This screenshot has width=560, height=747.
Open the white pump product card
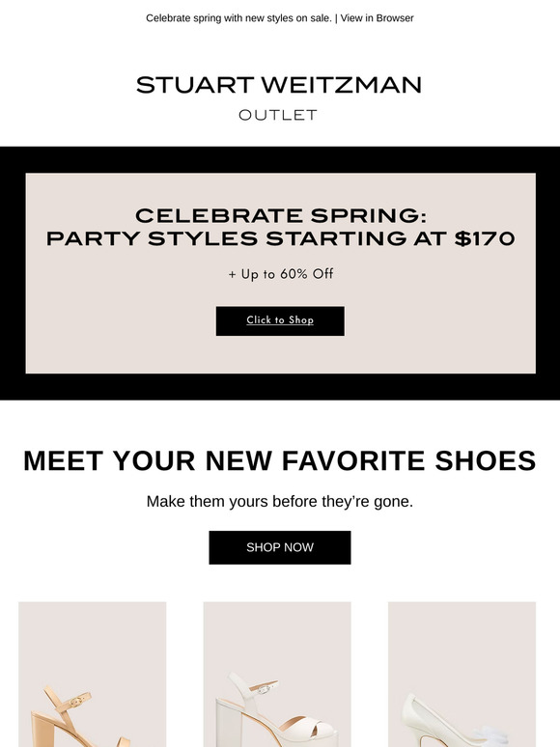tap(462, 674)
